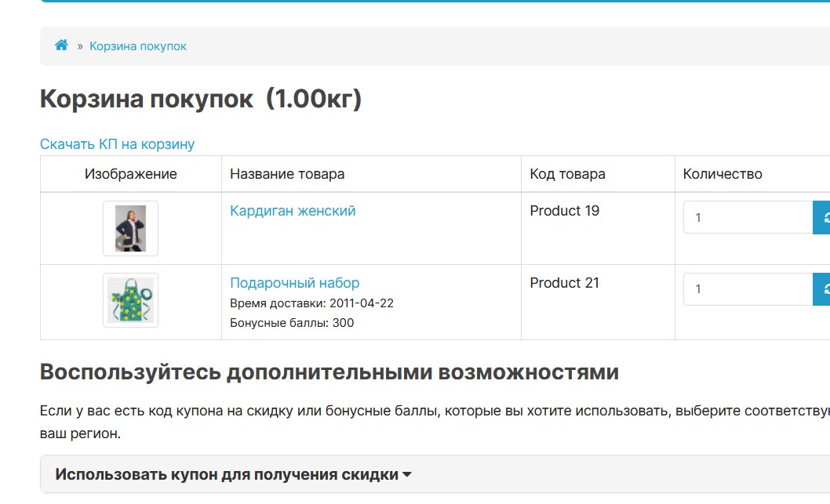Click the Бонусные баллы: 300 text

point(292,323)
